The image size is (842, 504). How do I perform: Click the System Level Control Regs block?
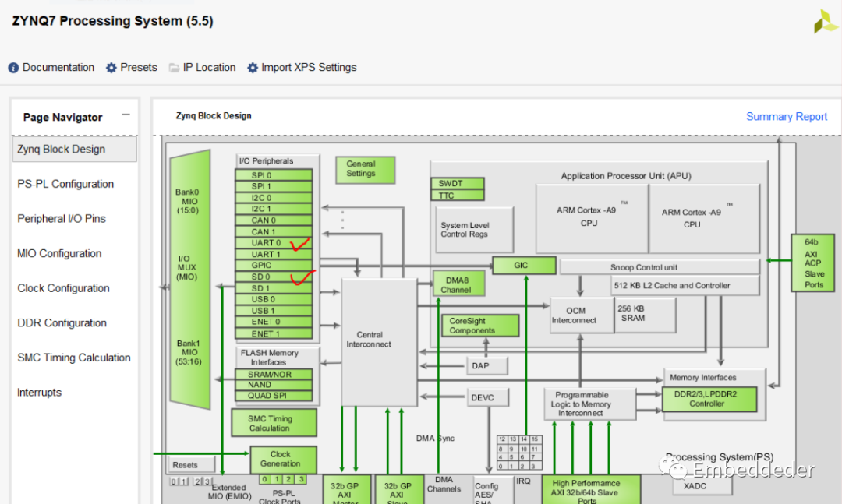tap(474, 230)
